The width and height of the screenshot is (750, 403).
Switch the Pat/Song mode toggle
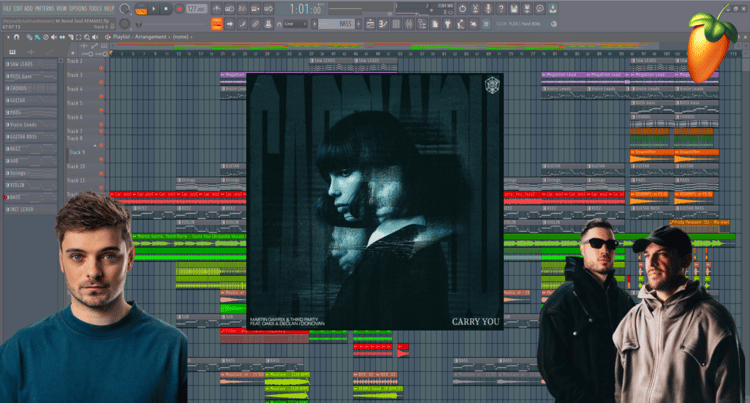point(141,9)
